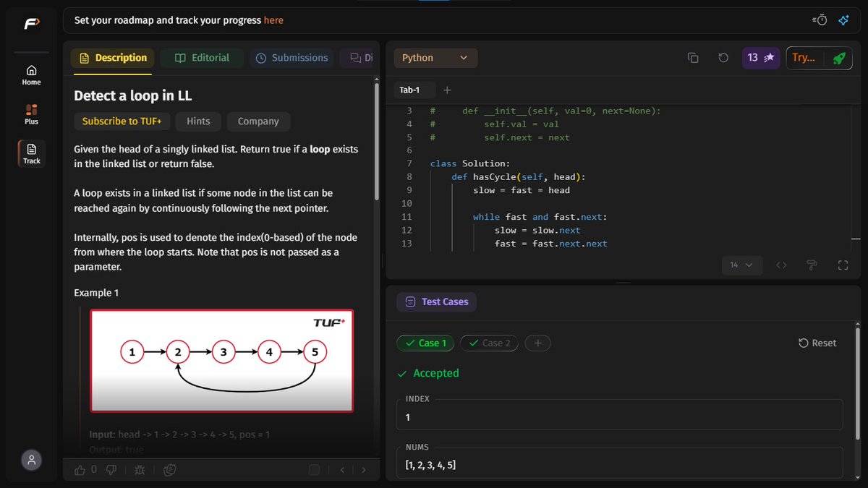Submit with the green rocket icon
Viewport: 868px width, 488px height.
[x=838, y=58]
